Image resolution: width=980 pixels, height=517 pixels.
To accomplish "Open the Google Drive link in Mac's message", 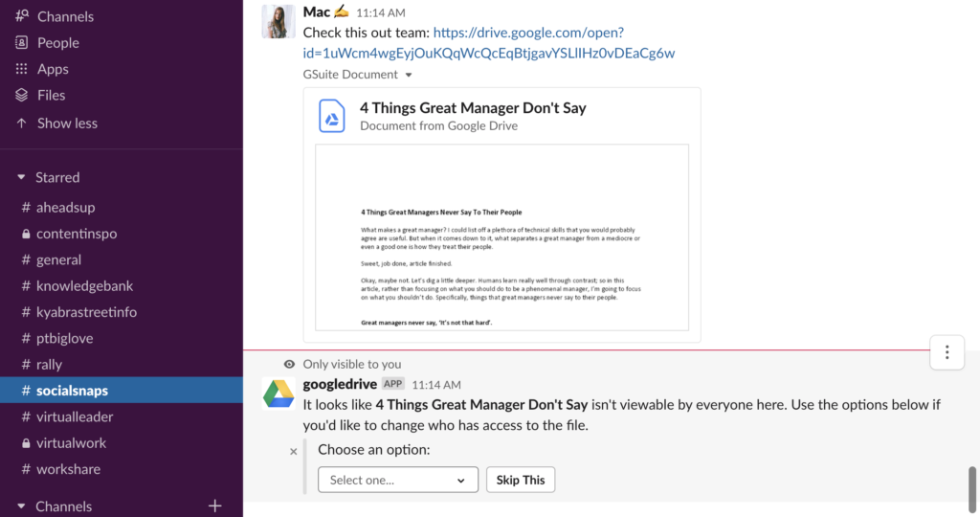I will [489, 42].
